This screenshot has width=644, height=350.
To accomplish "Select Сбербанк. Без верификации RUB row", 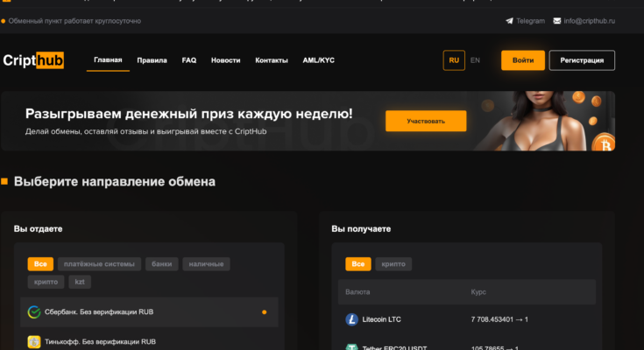I will pos(149,312).
